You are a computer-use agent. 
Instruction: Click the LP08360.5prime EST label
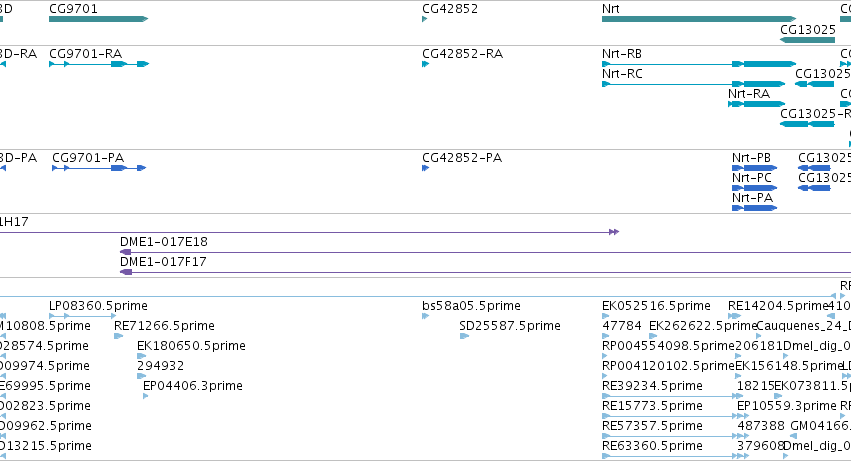pos(98,306)
